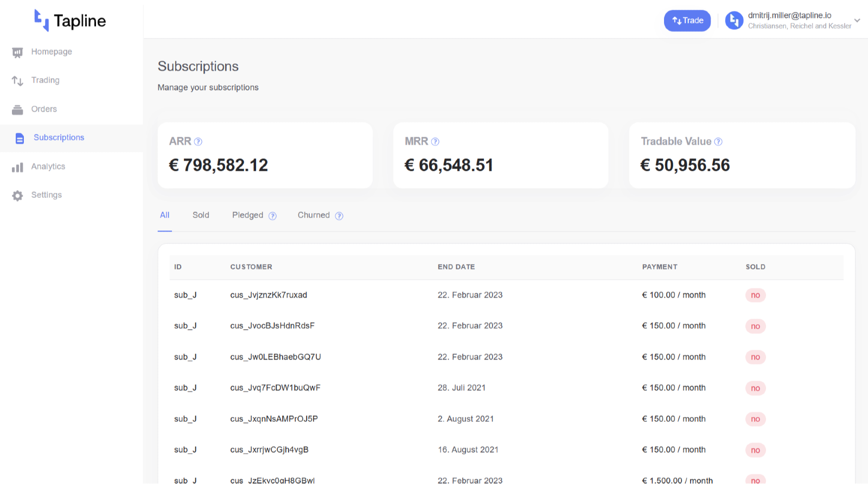Click the help icon next to Churned
Screen dimensions: 868x488
pyautogui.click(x=339, y=216)
